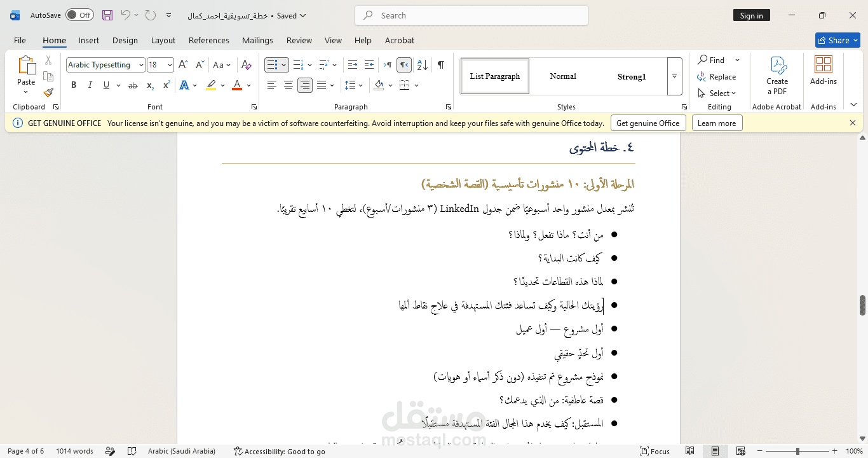
Task: Align text to the left
Action: [272, 85]
